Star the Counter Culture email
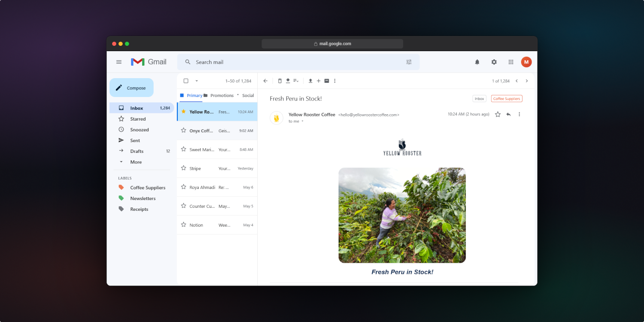This screenshot has width=644, height=322. (183, 206)
